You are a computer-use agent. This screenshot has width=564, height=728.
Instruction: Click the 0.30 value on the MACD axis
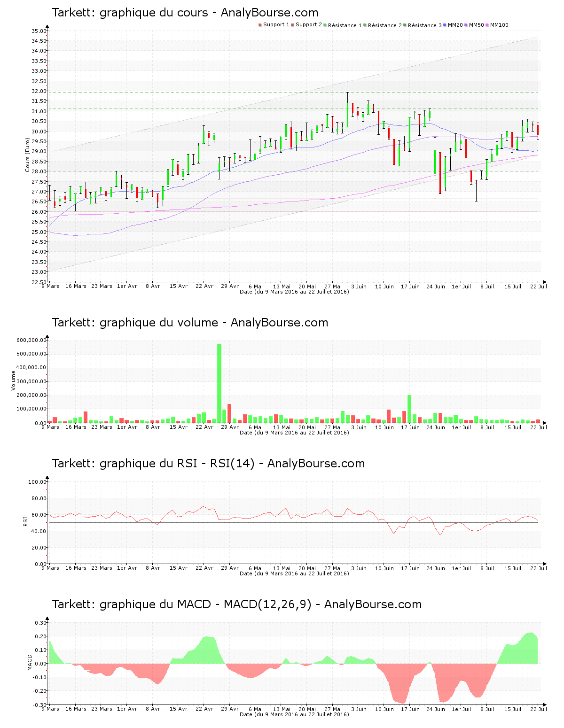pos(41,623)
